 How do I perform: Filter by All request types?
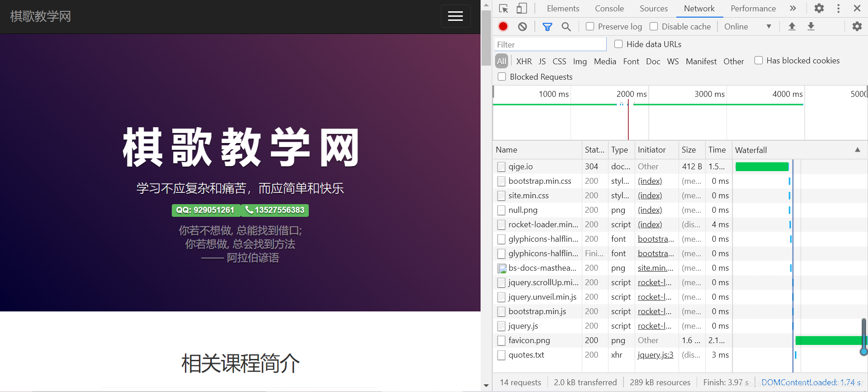502,61
